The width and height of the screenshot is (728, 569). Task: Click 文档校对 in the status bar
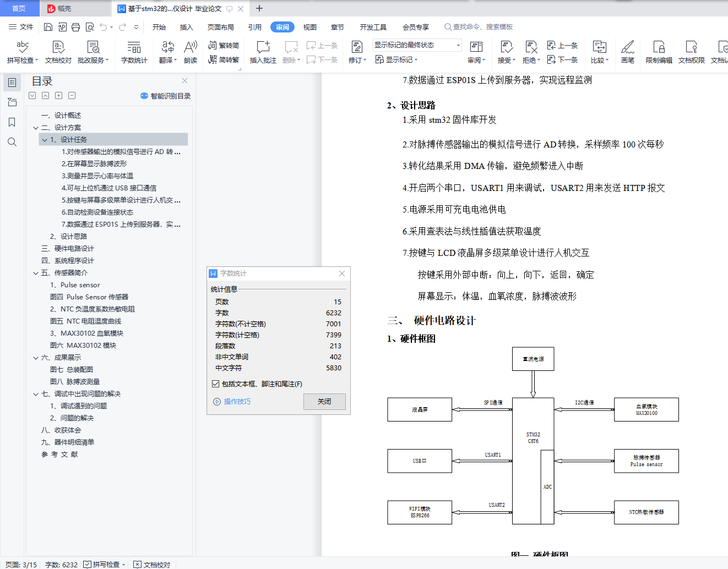153,565
